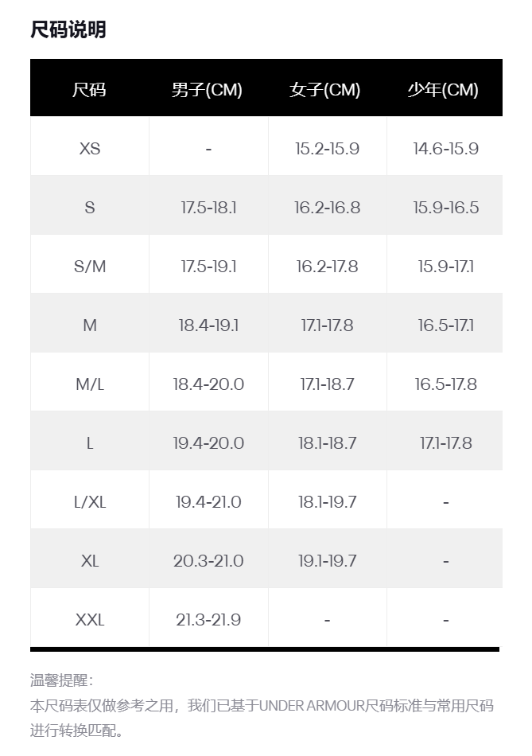This screenshot has width=532, height=756.
Task: Select the XS size row label
Action: (90, 149)
